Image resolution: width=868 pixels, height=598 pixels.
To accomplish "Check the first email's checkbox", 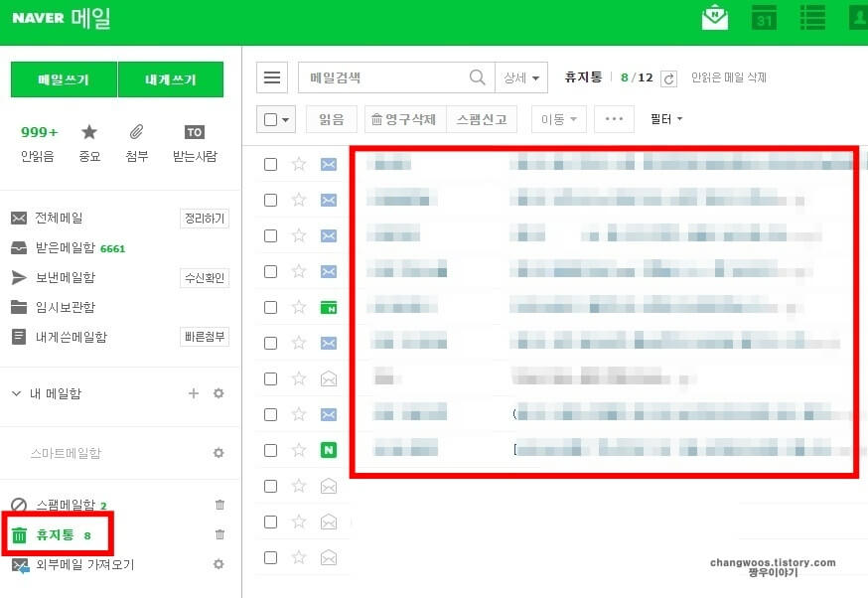I will click(x=270, y=164).
